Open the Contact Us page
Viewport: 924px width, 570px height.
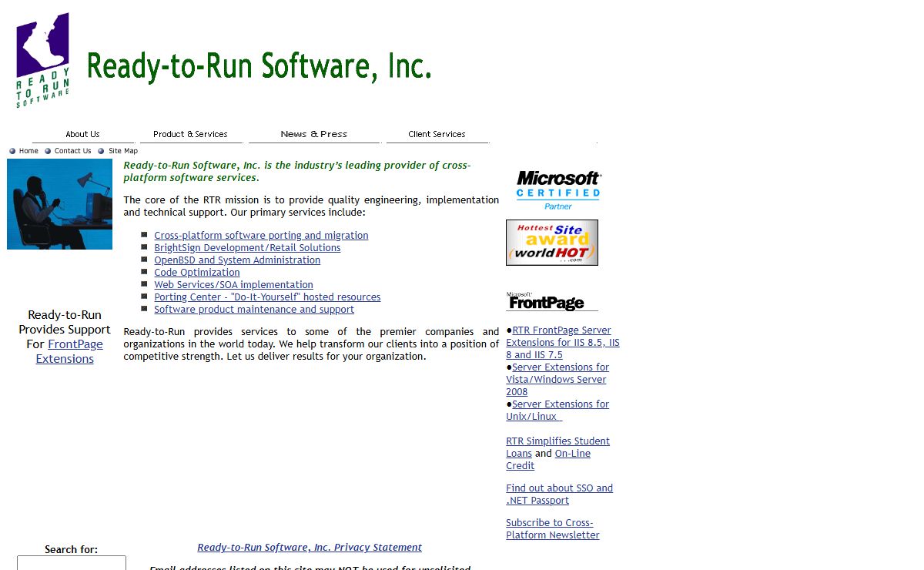pyautogui.click(x=72, y=151)
